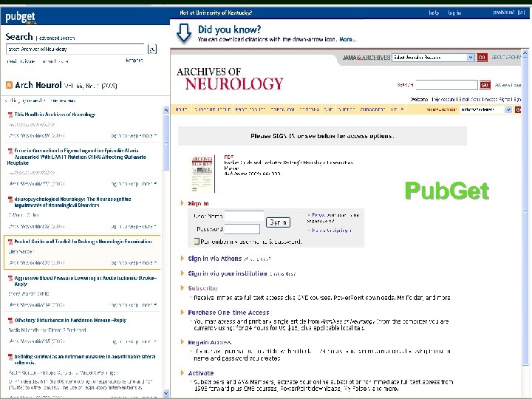This screenshot has width=532, height=399.
Task: Open PDF icon for Aggressive Blood Pressure Lowering reply
Action: click(10, 279)
